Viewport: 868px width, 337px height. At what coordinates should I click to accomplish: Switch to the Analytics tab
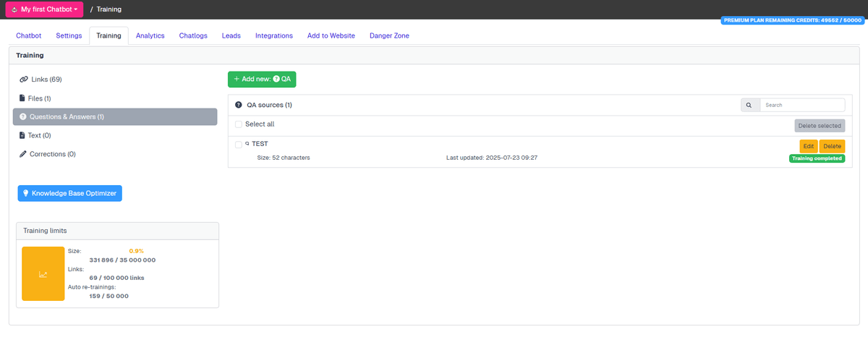[x=150, y=35]
